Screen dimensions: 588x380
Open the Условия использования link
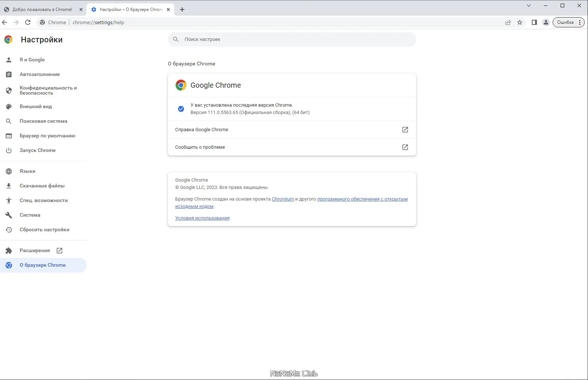(x=202, y=218)
